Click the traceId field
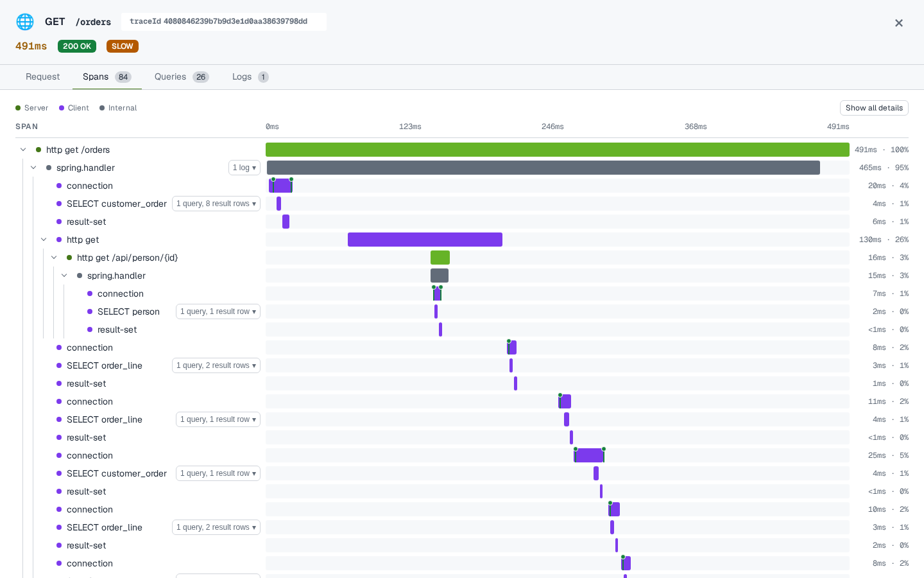Screen dimensions: 924x578 (224, 22)
